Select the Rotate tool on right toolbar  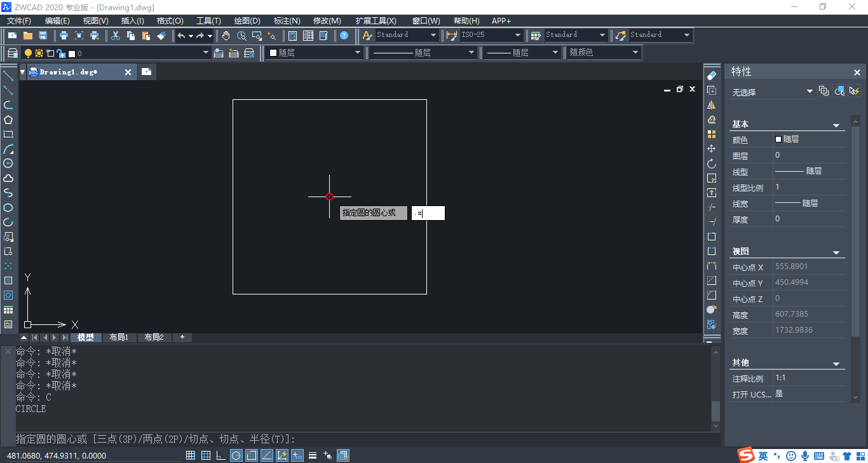click(711, 163)
